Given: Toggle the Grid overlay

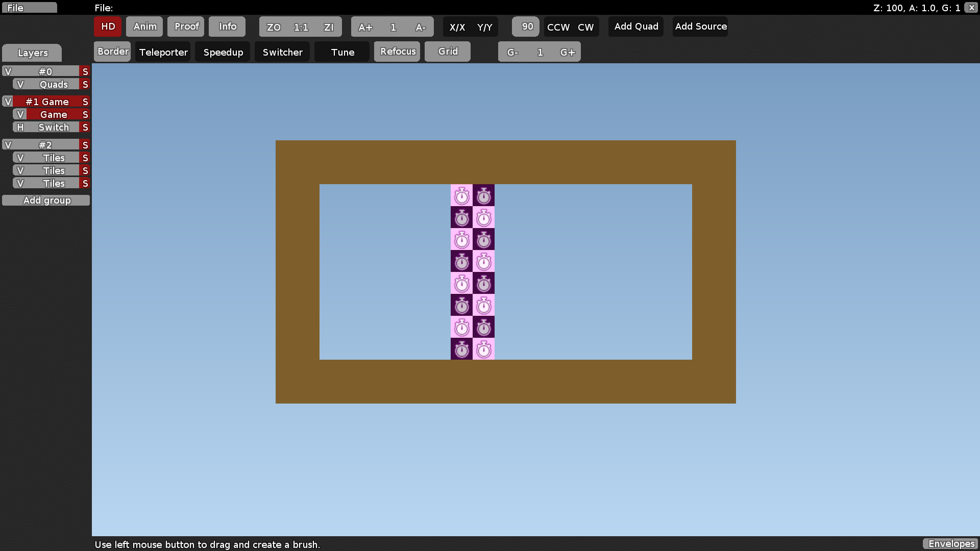Looking at the screenshot, I should [x=447, y=51].
